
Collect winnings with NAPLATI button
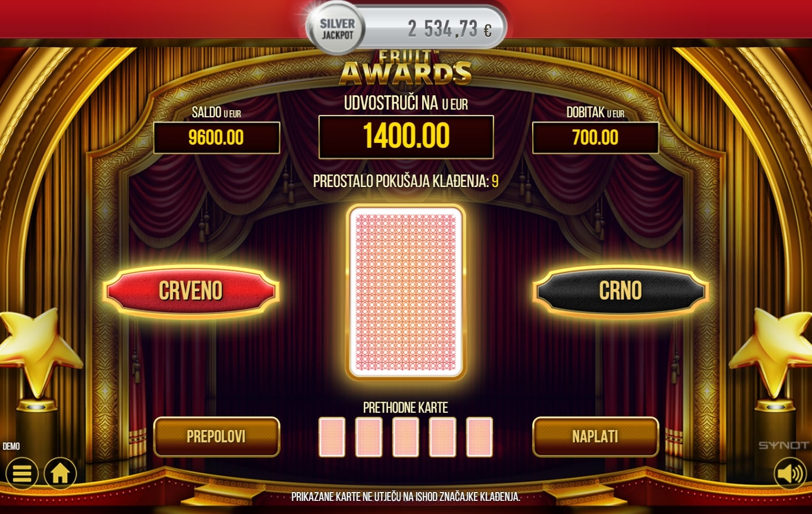point(595,437)
